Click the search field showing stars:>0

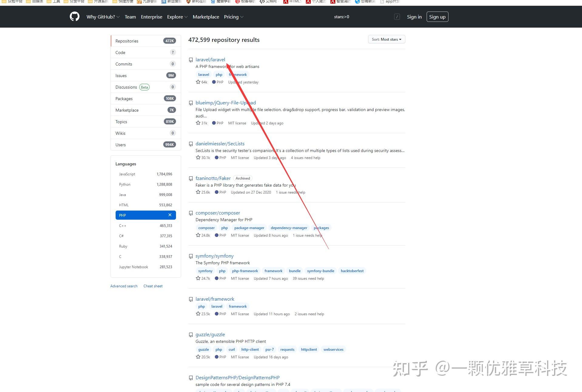coord(341,17)
